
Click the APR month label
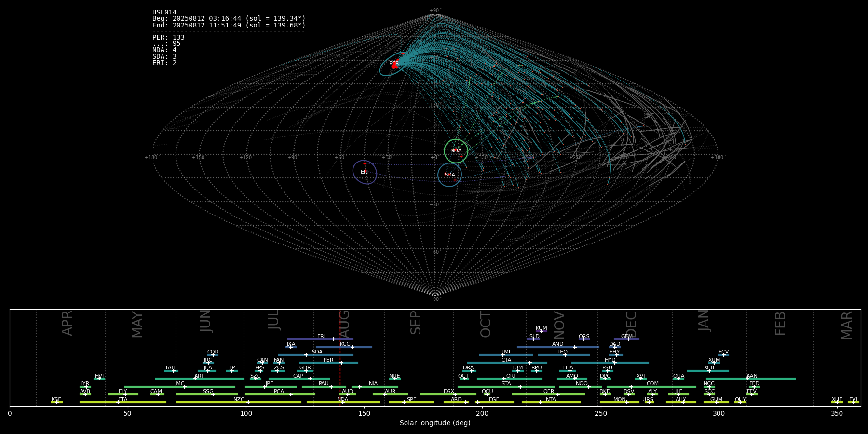tap(67, 323)
